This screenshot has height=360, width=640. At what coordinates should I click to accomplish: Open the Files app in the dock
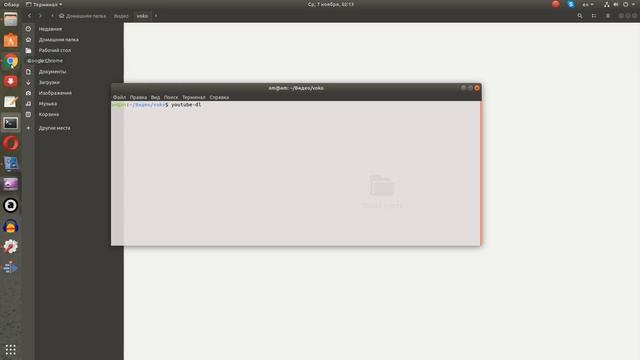[11, 19]
